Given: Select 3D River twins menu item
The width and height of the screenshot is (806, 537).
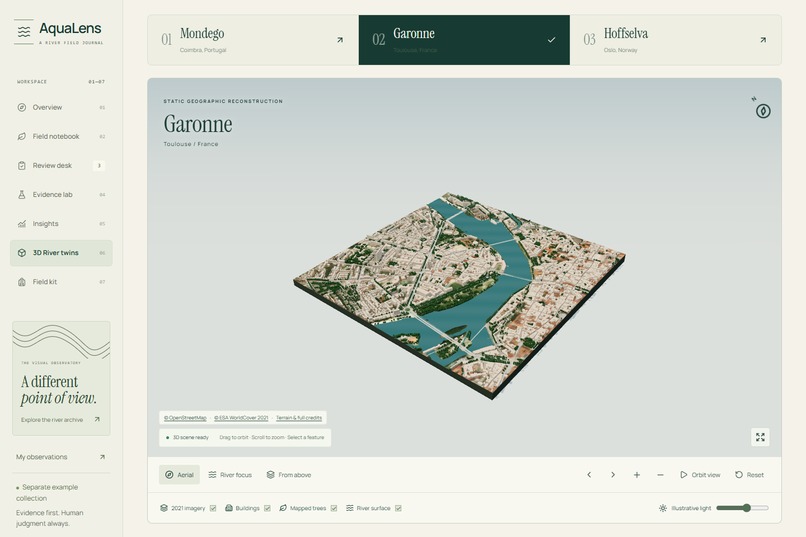Looking at the screenshot, I should coord(61,253).
